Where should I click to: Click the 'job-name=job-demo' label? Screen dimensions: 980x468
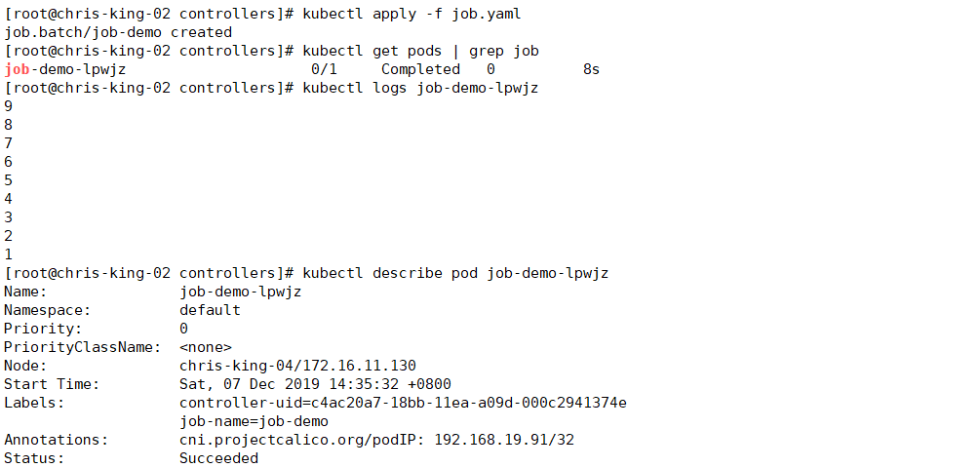coord(254,421)
